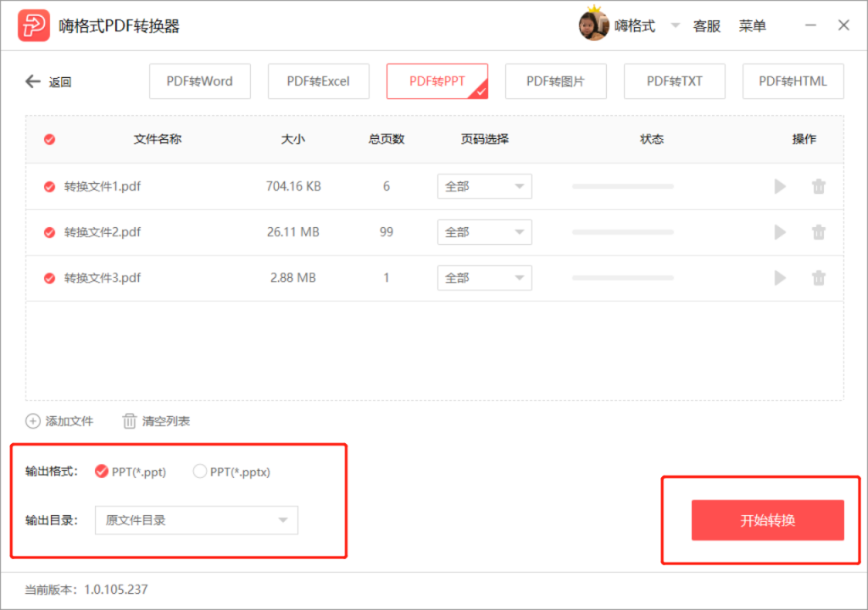Uncheck 转换文件3.pdf row checkbox
The image size is (868, 610).
[49, 278]
